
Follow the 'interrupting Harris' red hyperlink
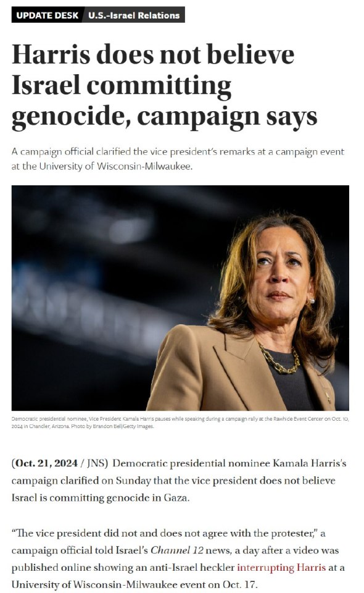[281, 567]
